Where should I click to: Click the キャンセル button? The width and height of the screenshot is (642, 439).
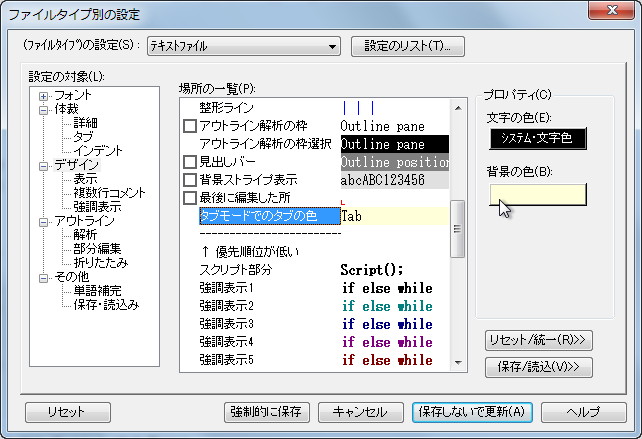click(x=360, y=412)
